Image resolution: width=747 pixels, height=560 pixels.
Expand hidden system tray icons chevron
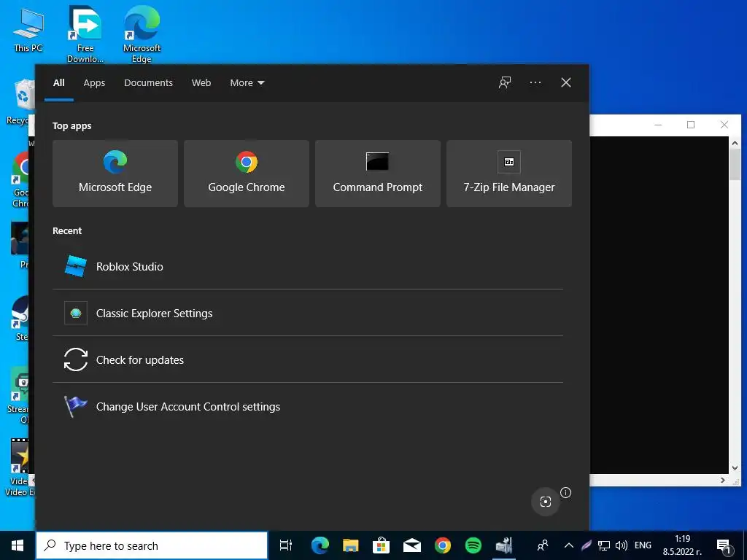(x=568, y=545)
